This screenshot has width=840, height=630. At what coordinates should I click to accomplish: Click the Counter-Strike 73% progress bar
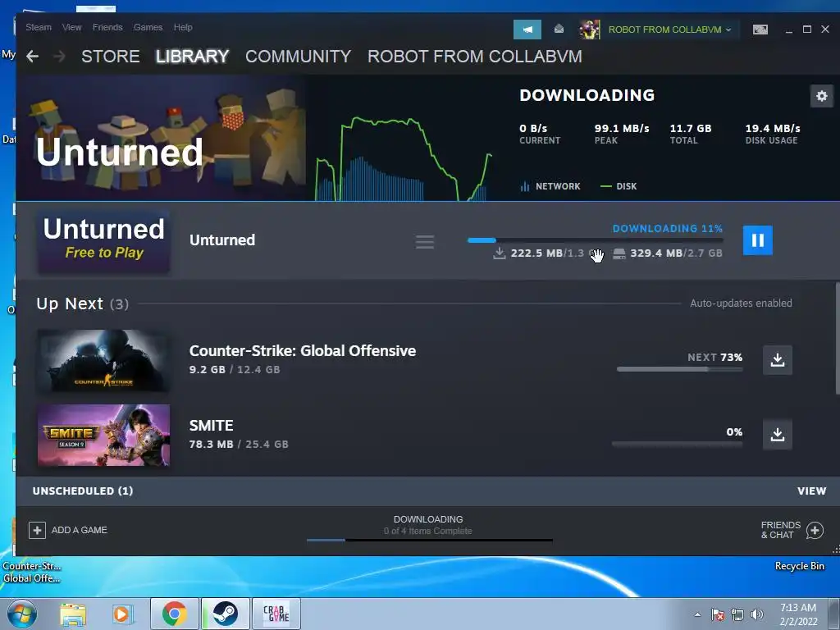point(679,369)
